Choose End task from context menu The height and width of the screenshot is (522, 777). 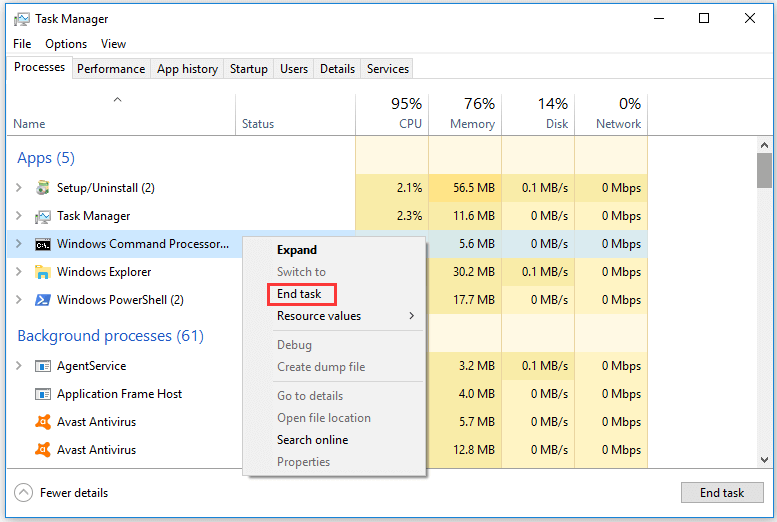pos(300,294)
